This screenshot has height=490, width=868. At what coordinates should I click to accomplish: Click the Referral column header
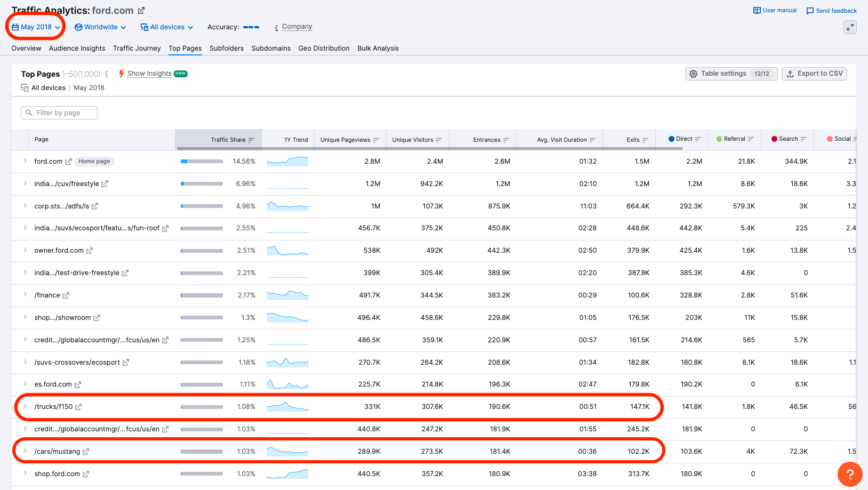[x=734, y=139]
